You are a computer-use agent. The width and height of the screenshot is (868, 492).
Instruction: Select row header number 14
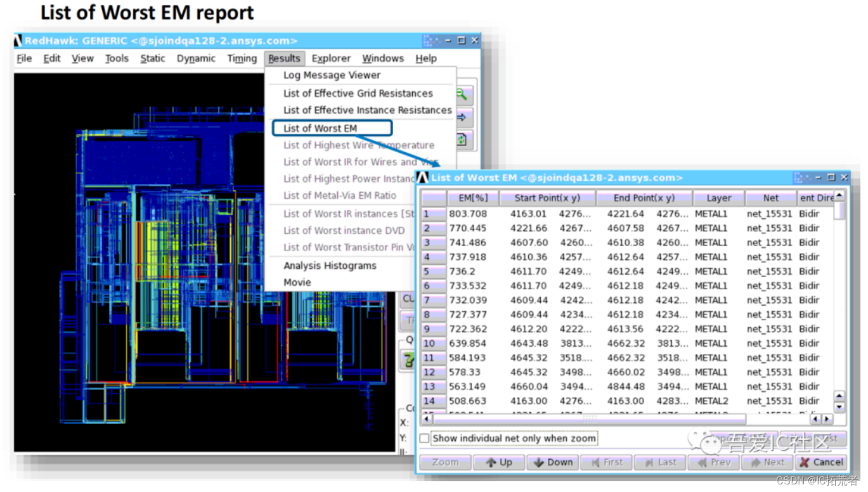point(434,401)
